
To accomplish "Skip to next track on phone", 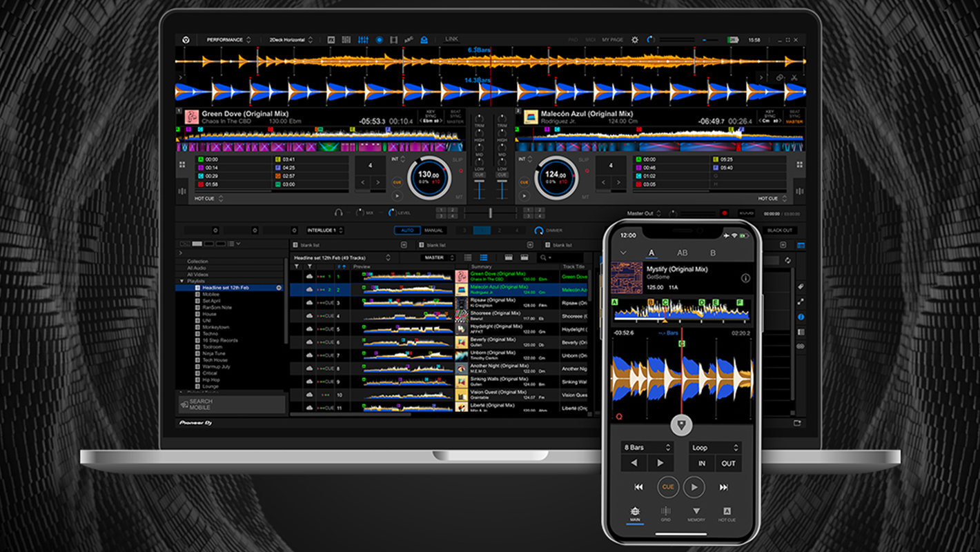I will [x=723, y=487].
